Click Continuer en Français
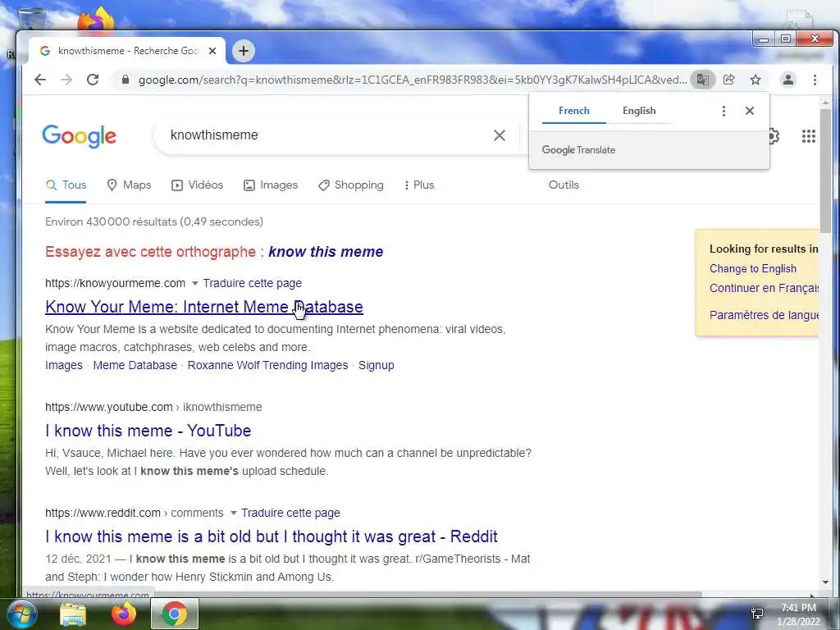This screenshot has width=840, height=630. [764, 288]
